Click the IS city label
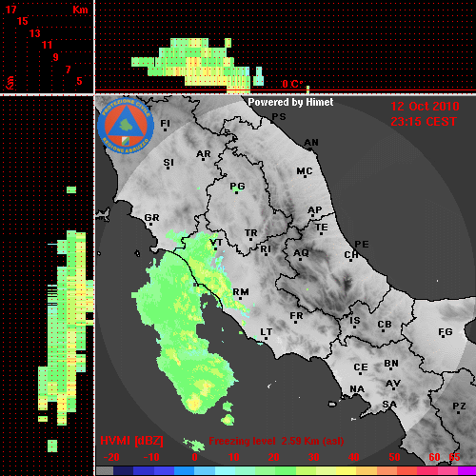The width and height of the screenshot is (476, 476). pyautogui.click(x=355, y=321)
